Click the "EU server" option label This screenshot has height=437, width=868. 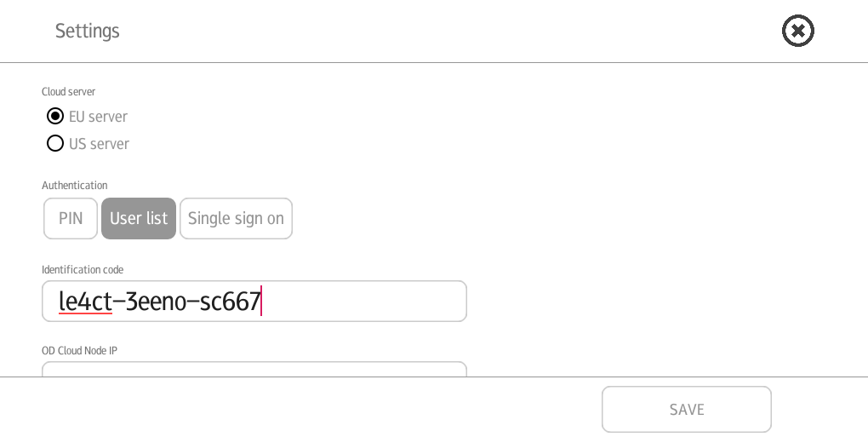98,117
